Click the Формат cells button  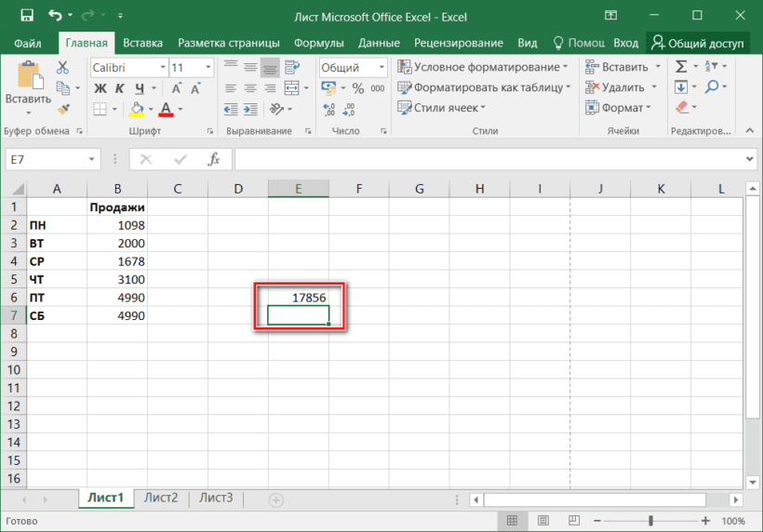618,108
